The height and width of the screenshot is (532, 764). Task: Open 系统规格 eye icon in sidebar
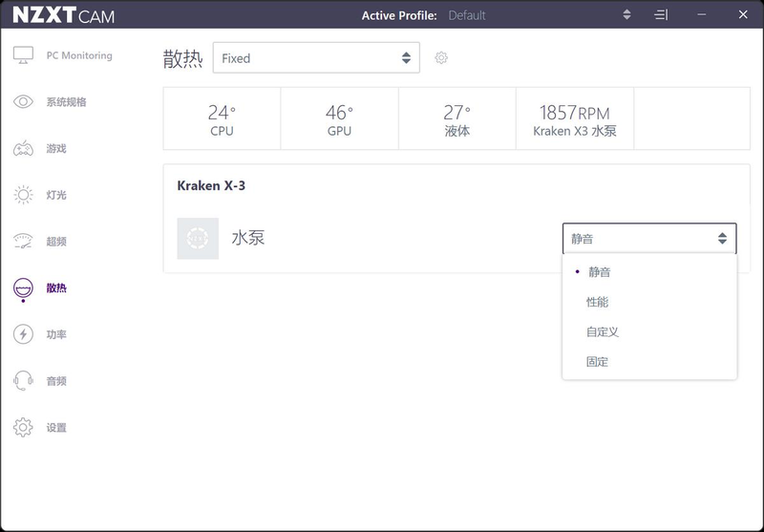23,102
